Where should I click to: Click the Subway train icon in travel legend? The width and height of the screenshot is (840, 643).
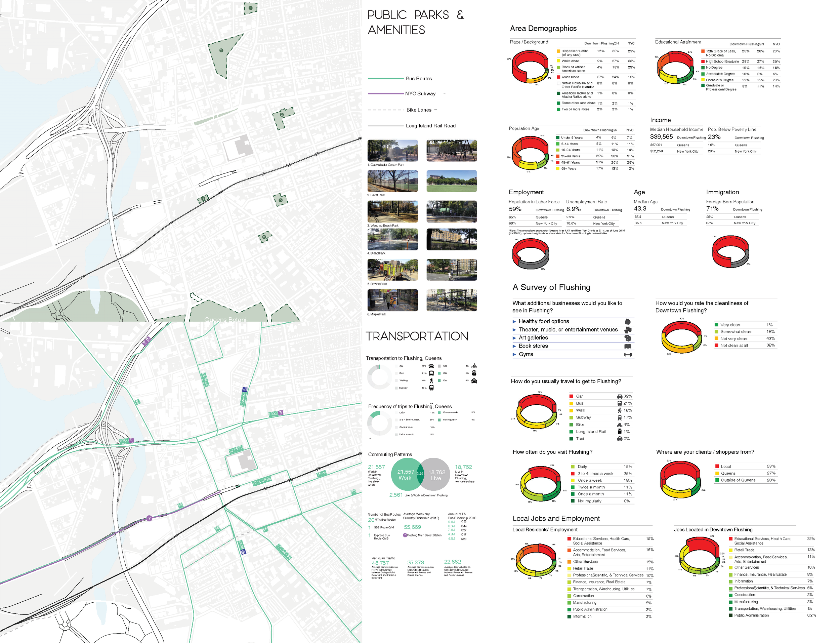[x=620, y=418]
